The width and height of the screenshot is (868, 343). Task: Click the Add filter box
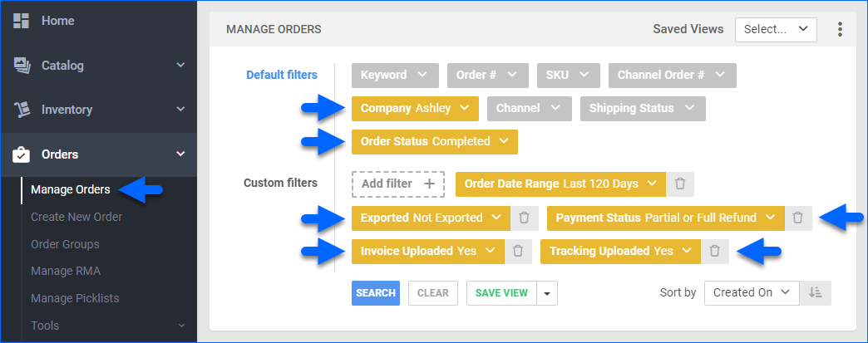click(398, 184)
